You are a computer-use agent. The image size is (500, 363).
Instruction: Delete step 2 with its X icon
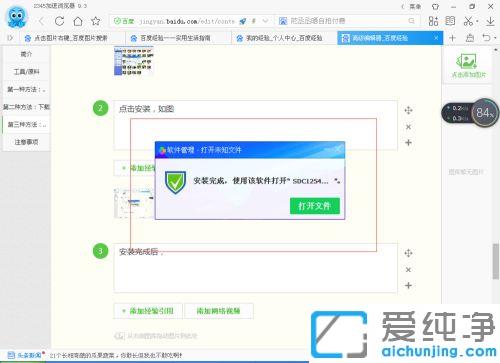point(408,127)
